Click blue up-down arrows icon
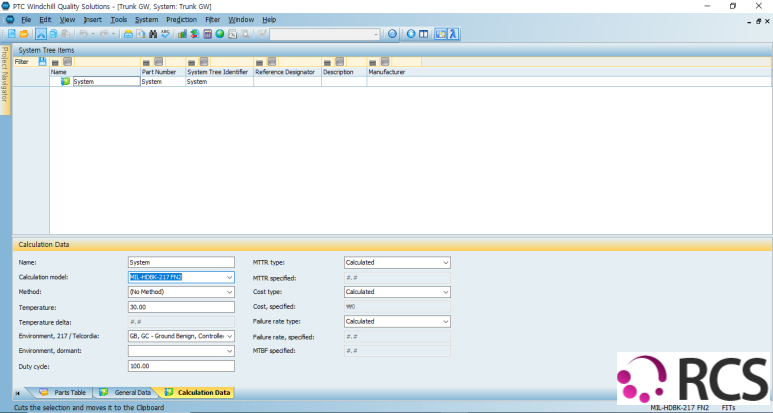 (411, 34)
